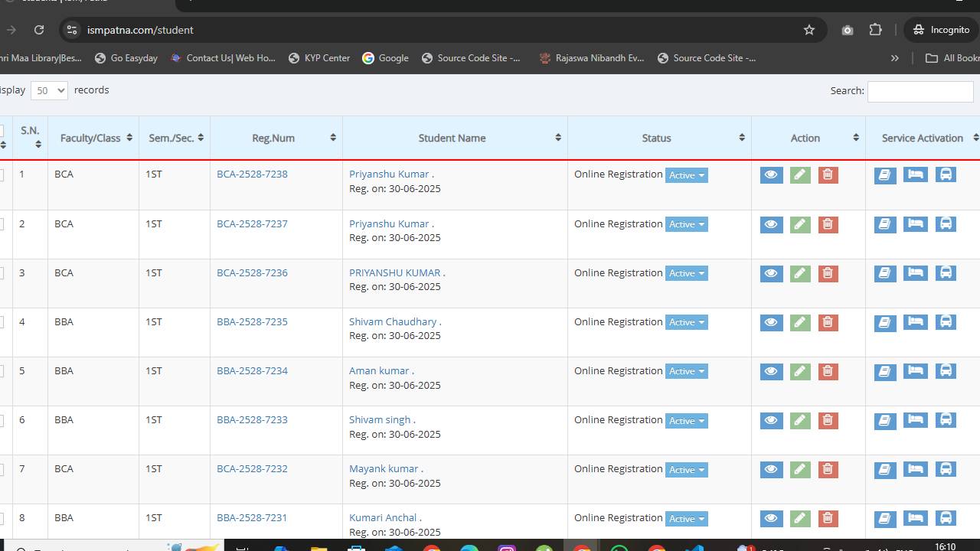Open the Mayank kumar student name link
Image resolution: width=980 pixels, height=551 pixels.
(x=384, y=468)
